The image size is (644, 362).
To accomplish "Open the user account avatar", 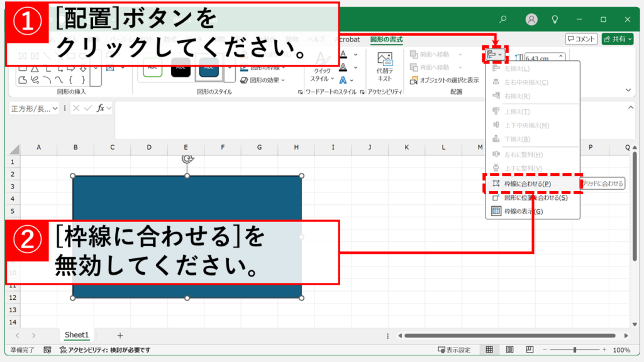I will [x=531, y=19].
